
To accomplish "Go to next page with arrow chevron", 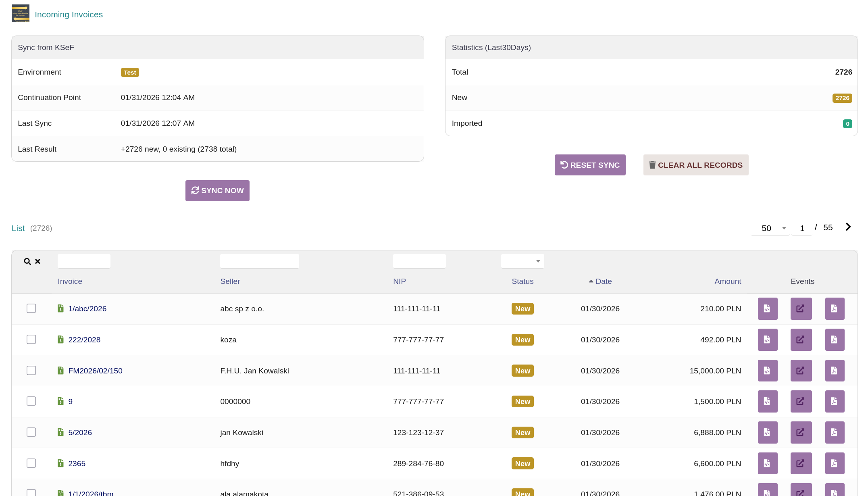I will pos(848,227).
